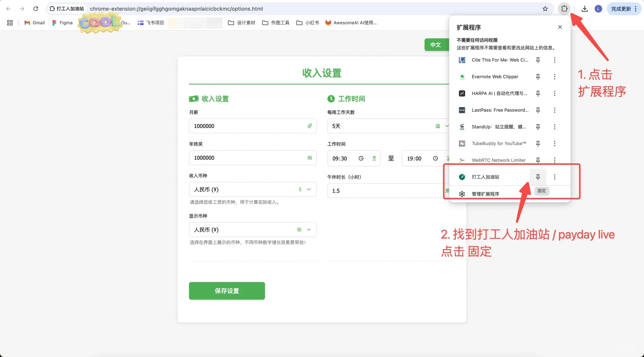Click the 保存设置 save button
Image resolution: width=644 pixels, height=357 pixels.
click(227, 291)
